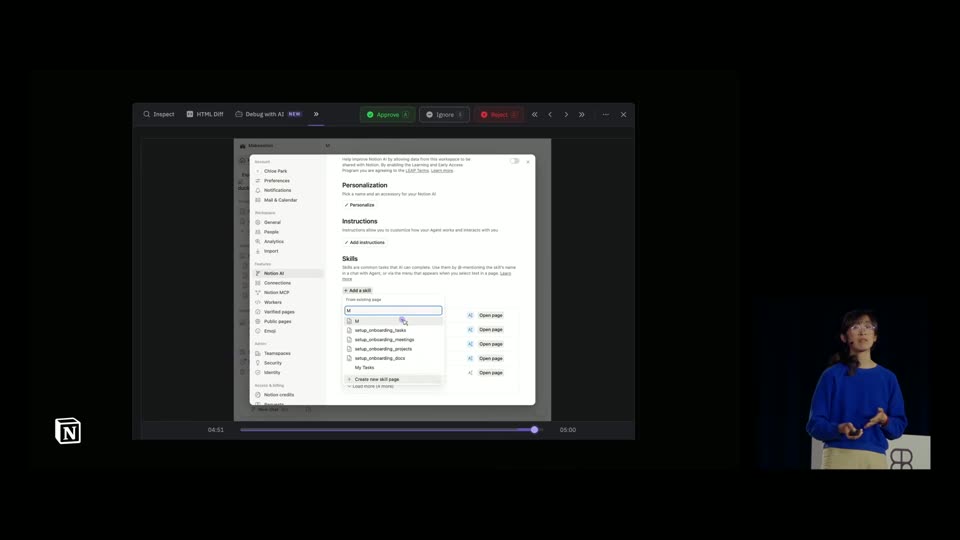Toggle the Learning and Early Access switch
This screenshot has height=540, width=960.
(x=514, y=161)
